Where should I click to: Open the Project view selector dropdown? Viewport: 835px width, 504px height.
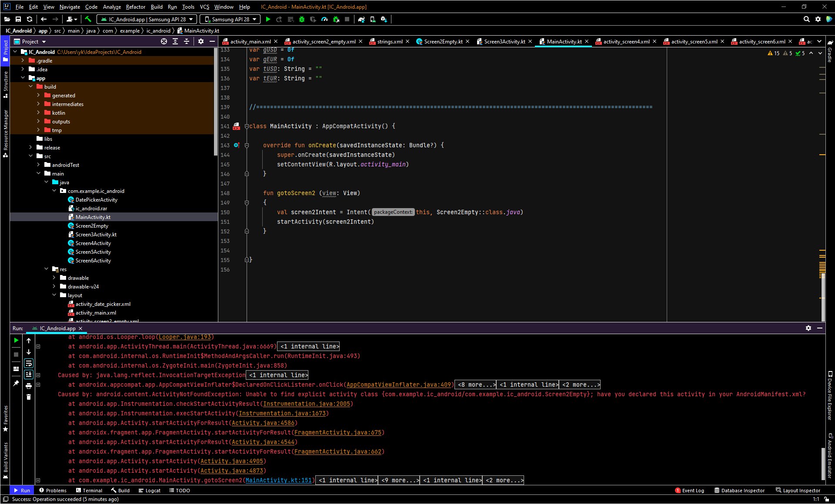point(30,41)
